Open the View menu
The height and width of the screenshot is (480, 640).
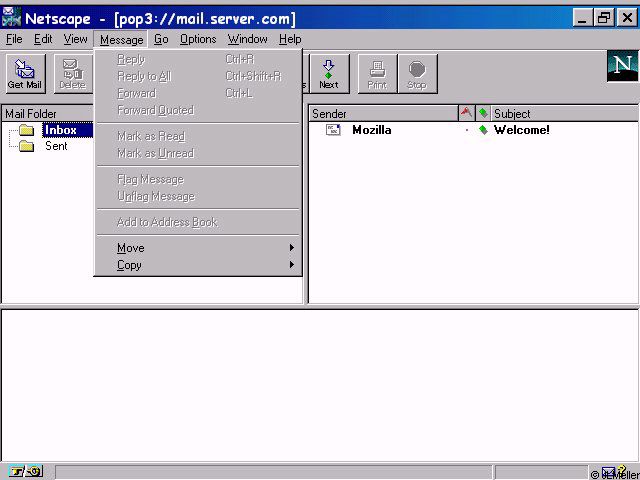pyautogui.click(x=75, y=39)
